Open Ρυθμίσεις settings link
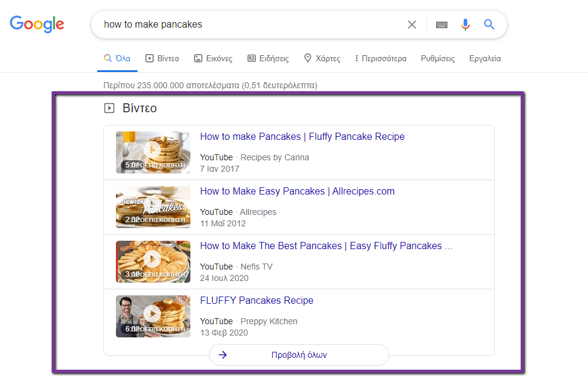The width and height of the screenshot is (588, 377). [438, 58]
